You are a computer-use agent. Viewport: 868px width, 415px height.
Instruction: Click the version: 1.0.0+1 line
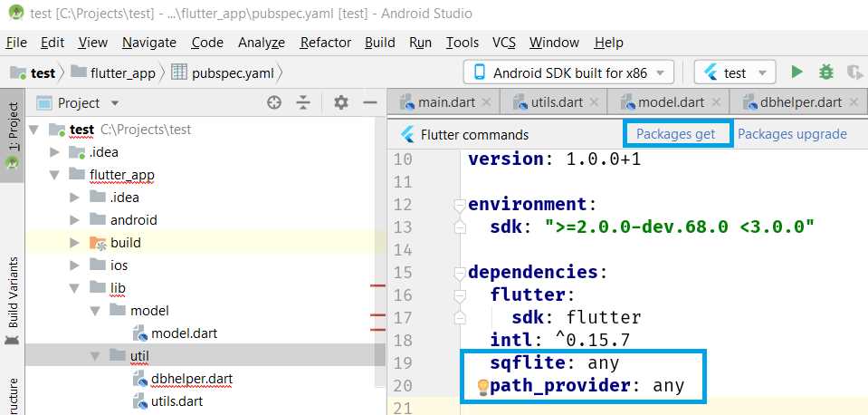554,159
